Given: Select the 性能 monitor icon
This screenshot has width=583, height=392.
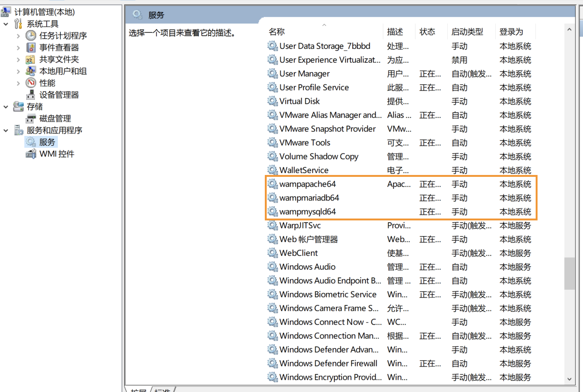Looking at the screenshot, I should coord(31,83).
